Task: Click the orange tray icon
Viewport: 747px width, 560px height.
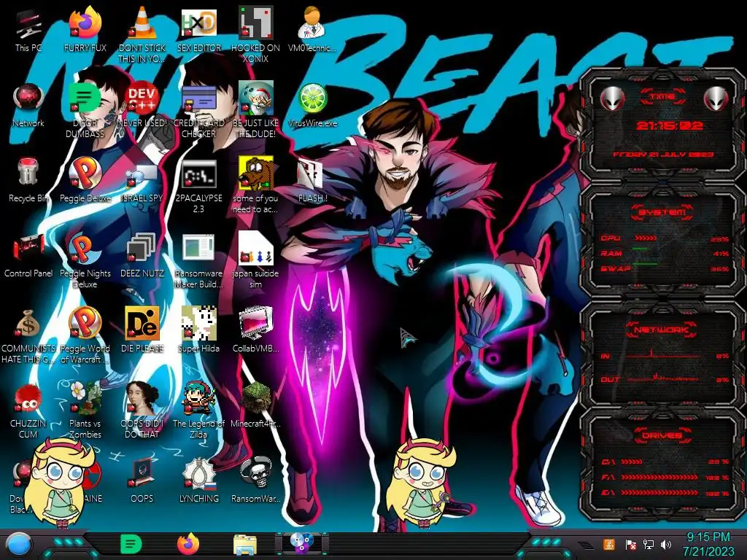Action: (609, 544)
